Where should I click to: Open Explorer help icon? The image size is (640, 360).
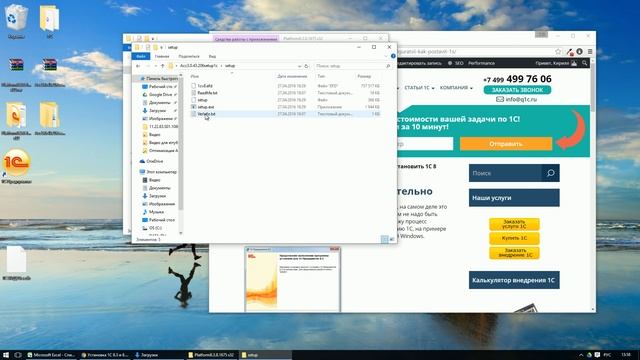(x=393, y=56)
